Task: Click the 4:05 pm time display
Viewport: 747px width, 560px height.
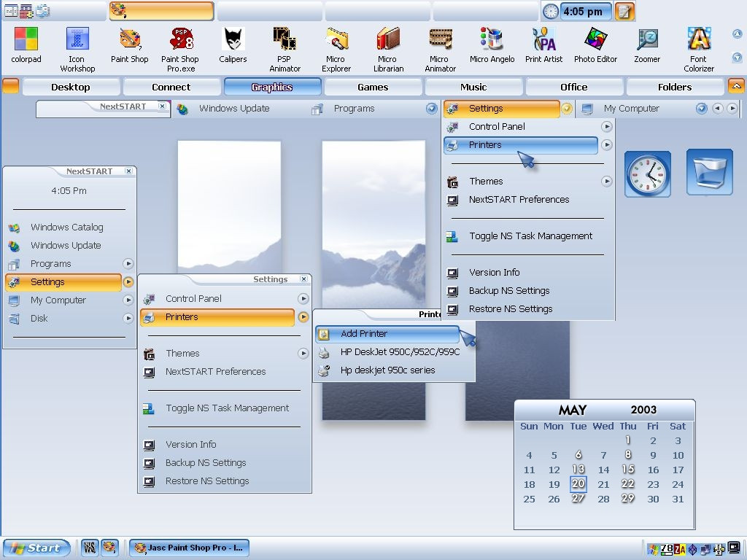Action: [586, 12]
